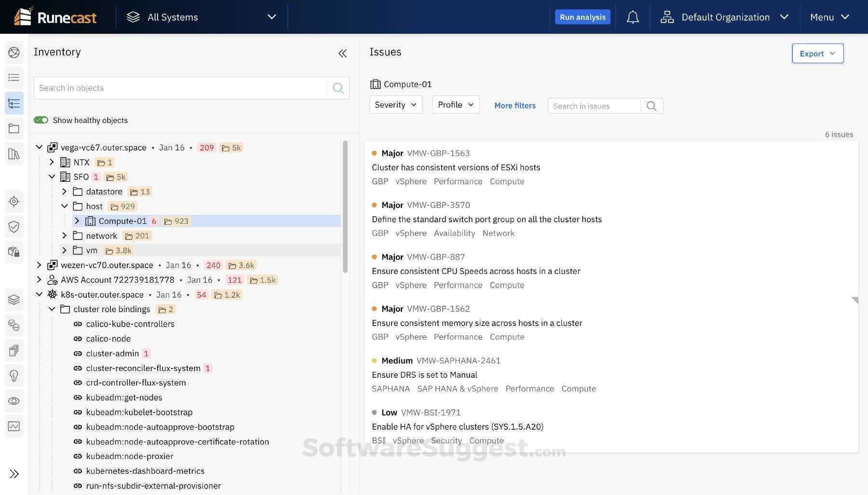Expand the datastore folder node
Image resolution: width=868 pixels, height=495 pixels.
coord(64,192)
